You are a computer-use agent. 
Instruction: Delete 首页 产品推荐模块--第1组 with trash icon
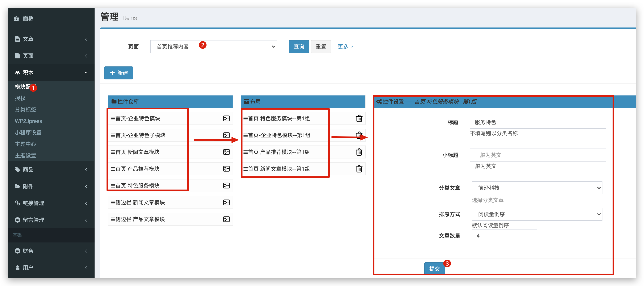click(x=359, y=152)
